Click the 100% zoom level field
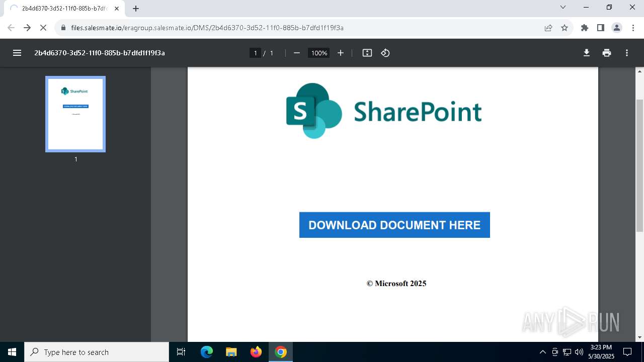This screenshot has width=644, height=362. click(319, 53)
